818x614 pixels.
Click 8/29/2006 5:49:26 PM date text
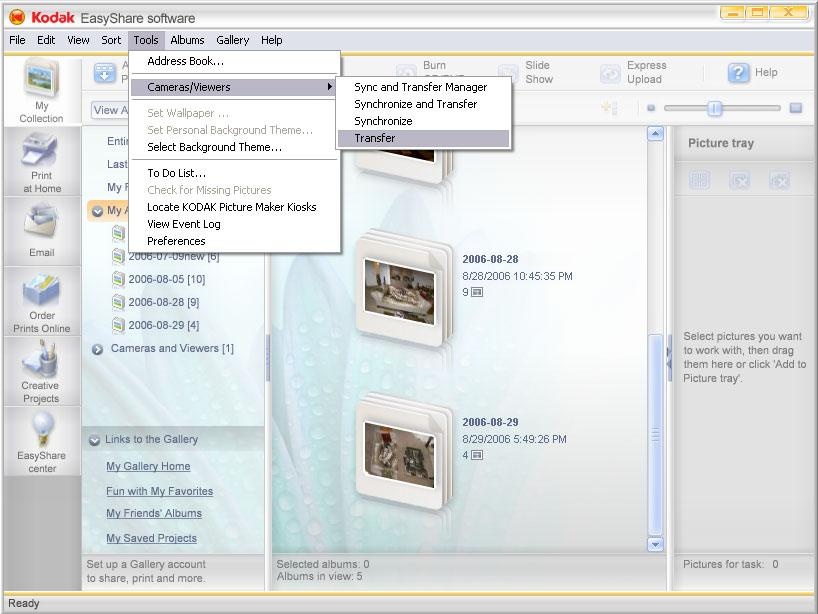[514, 439]
